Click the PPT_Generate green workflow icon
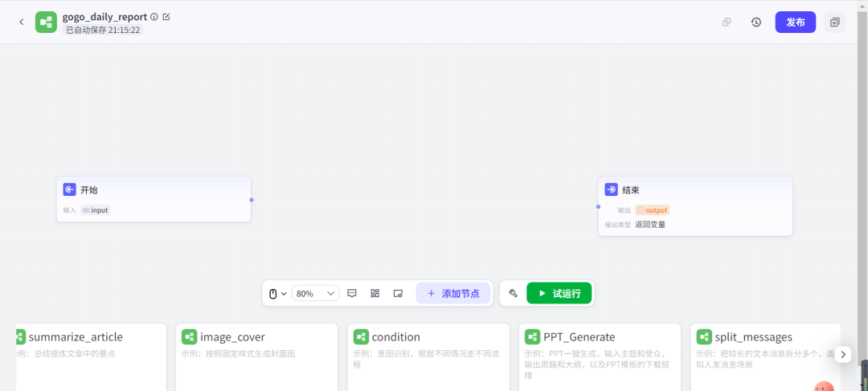Viewport: 868px width, 391px height. (533, 336)
